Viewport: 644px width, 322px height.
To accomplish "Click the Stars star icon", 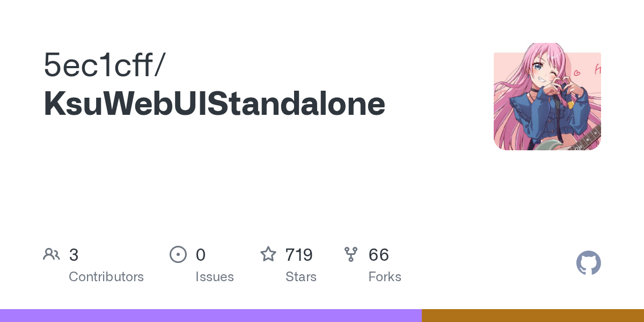I will point(268,254).
